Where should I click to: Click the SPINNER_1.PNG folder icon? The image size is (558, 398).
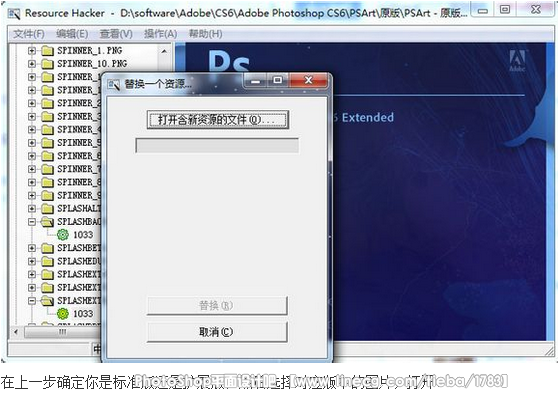47,51
